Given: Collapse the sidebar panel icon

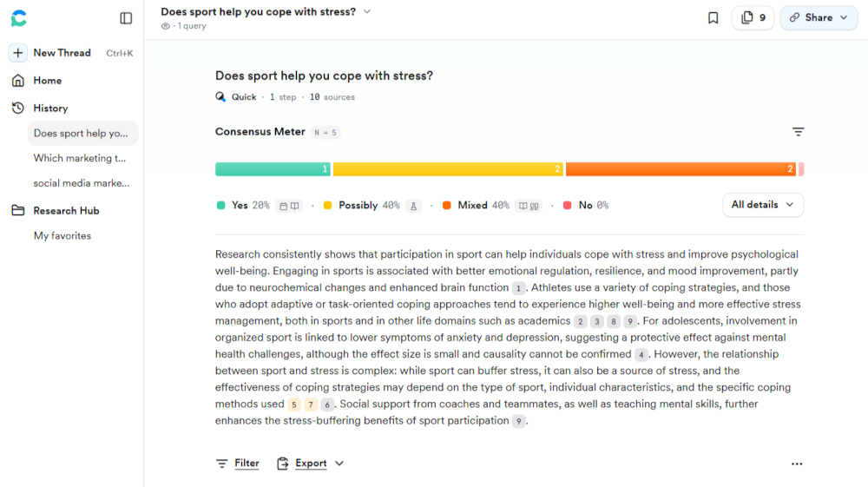Looking at the screenshot, I should [126, 18].
